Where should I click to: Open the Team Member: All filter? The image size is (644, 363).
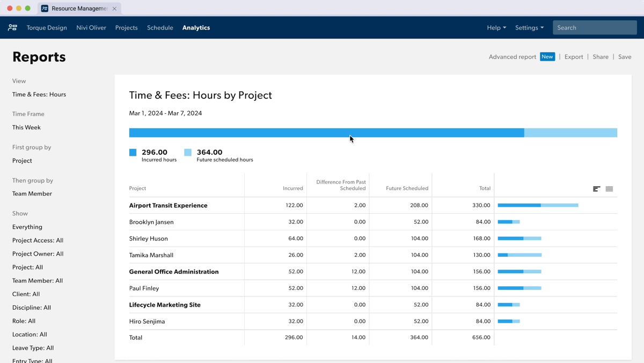[38, 281]
